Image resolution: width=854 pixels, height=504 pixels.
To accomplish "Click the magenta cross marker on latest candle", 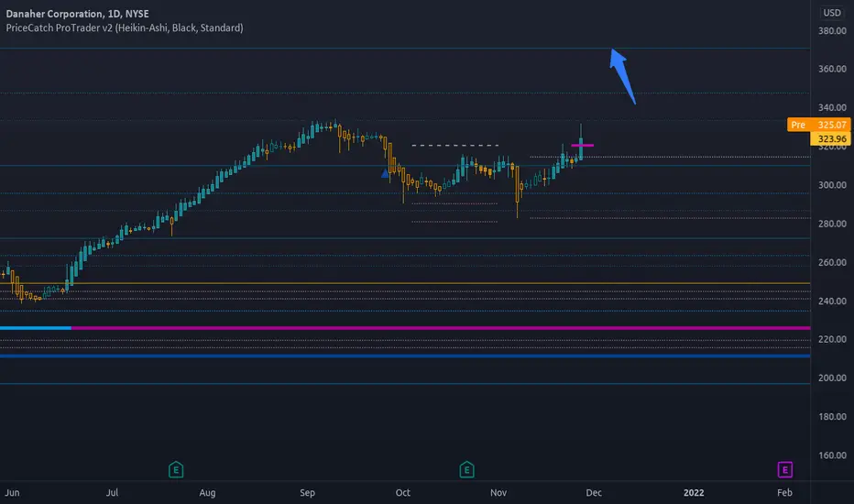I will click(582, 146).
